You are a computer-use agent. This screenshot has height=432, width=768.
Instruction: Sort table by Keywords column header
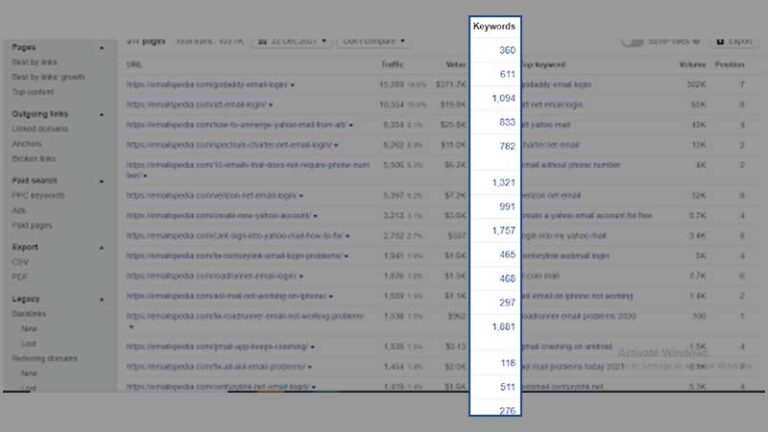tap(494, 26)
